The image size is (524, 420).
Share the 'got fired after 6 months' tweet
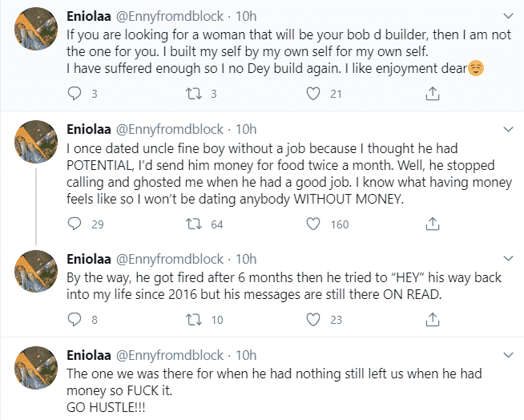tap(432, 320)
